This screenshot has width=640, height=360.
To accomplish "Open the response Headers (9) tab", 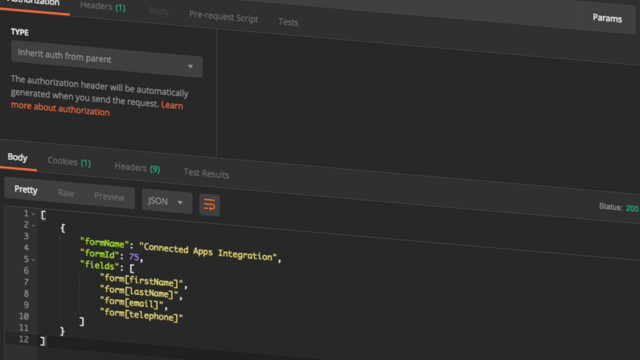I will coord(137,168).
